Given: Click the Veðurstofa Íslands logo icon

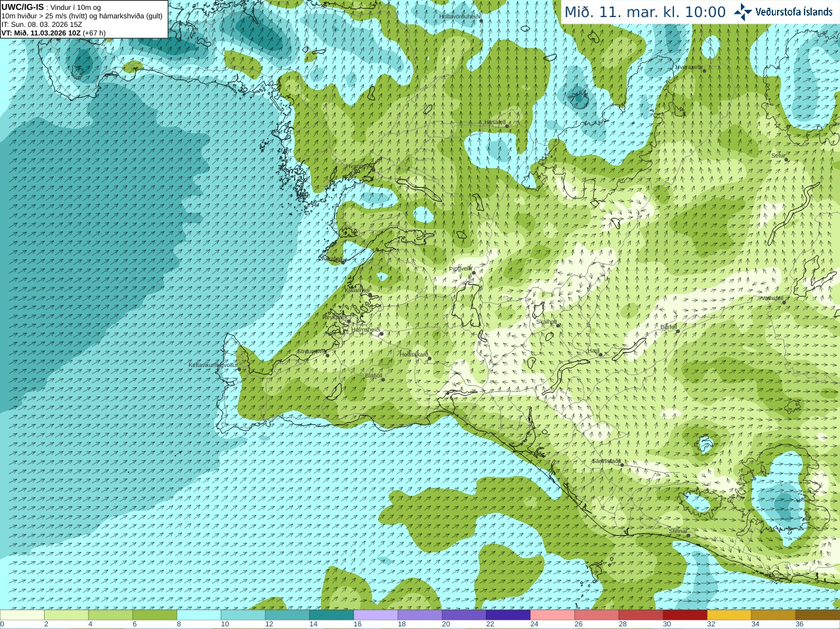Looking at the screenshot, I should [x=743, y=12].
